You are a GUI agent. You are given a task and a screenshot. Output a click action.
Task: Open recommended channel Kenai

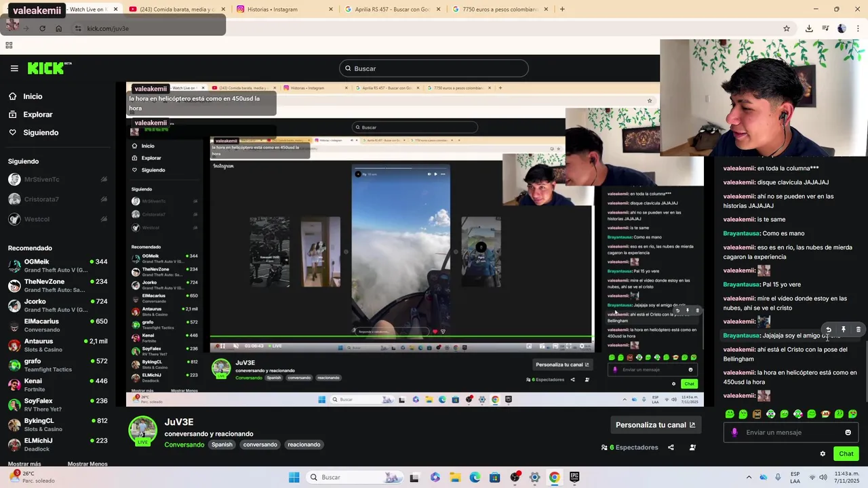[x=58, y=385]
